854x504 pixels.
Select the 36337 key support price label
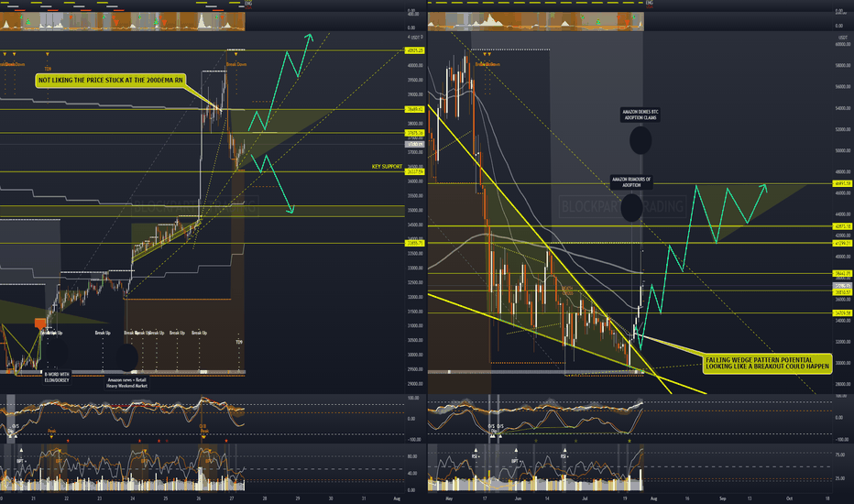414,171
